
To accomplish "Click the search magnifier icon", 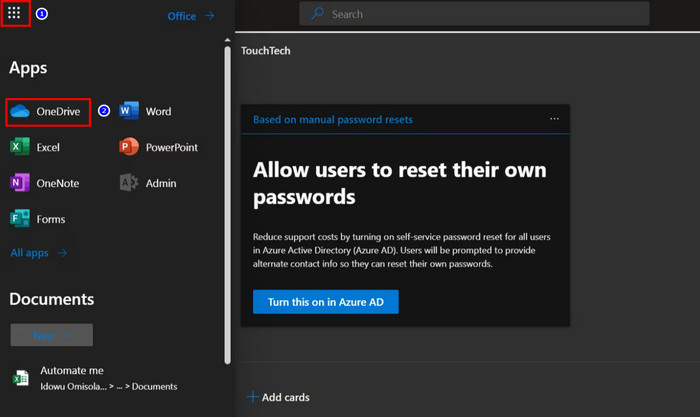I will click(x=318, y=14).
